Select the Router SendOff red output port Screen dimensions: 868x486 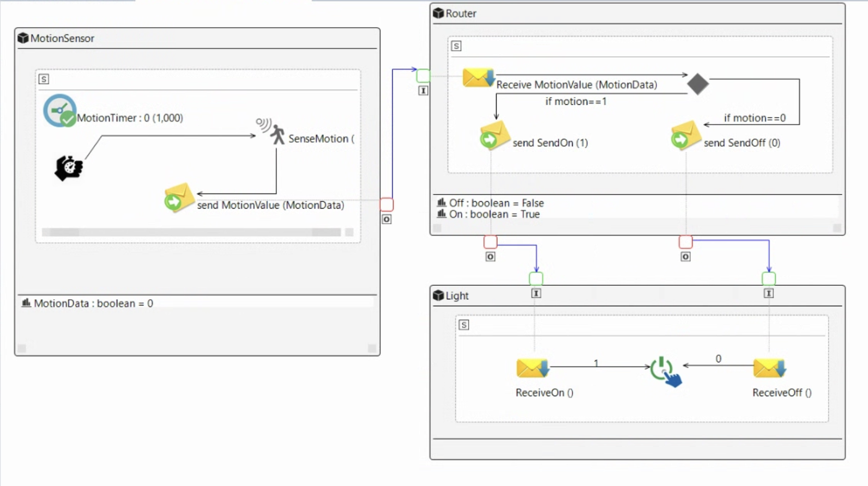(685, 242)
